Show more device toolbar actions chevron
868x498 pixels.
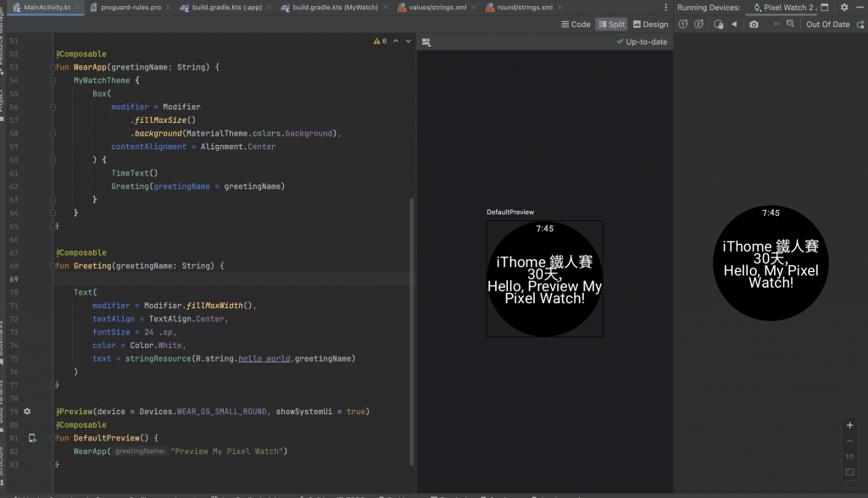(776, 24)
